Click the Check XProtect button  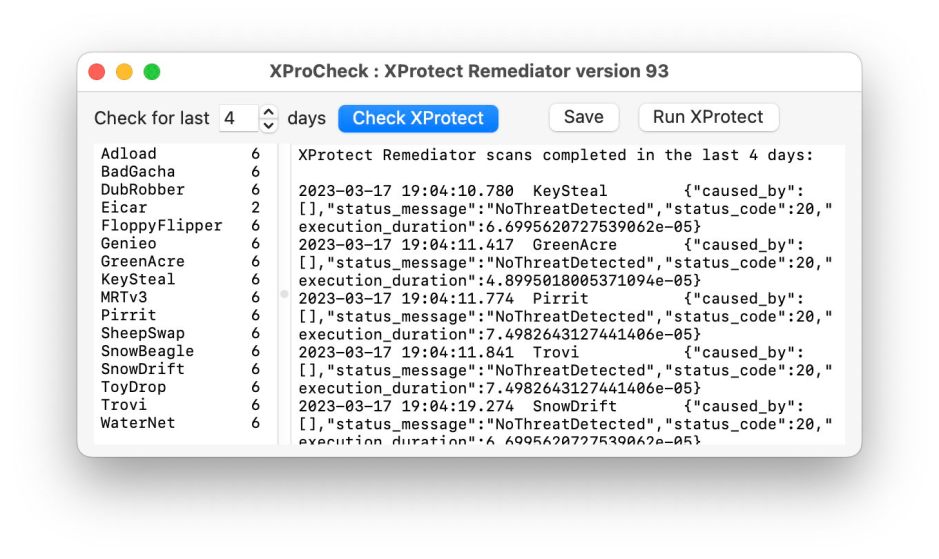coord(418,118)
